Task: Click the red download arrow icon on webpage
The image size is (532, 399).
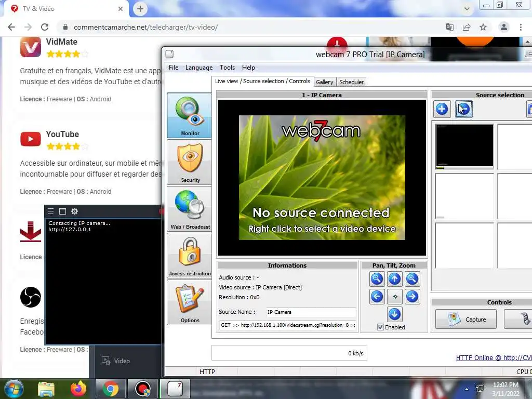Action: point(31,232)
